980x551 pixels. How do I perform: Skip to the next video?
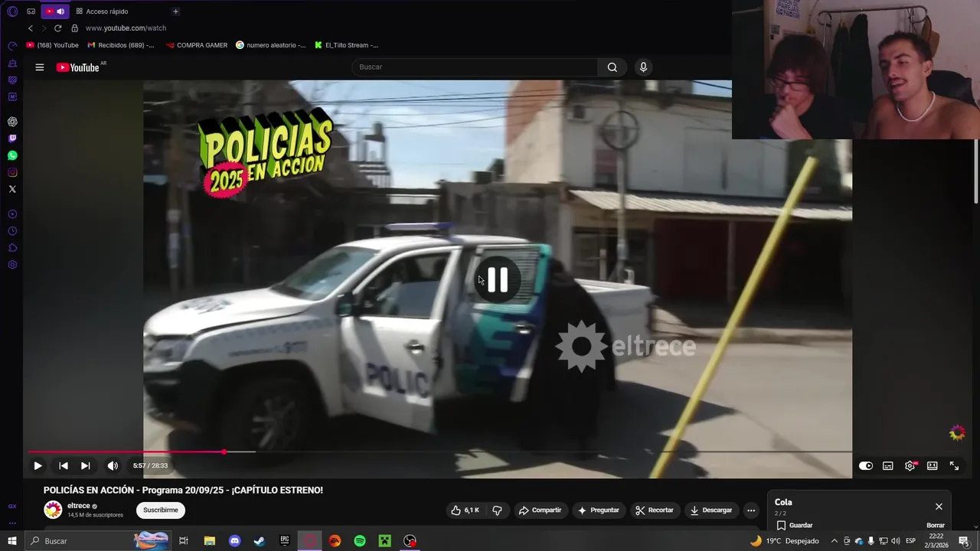(86, 465)
